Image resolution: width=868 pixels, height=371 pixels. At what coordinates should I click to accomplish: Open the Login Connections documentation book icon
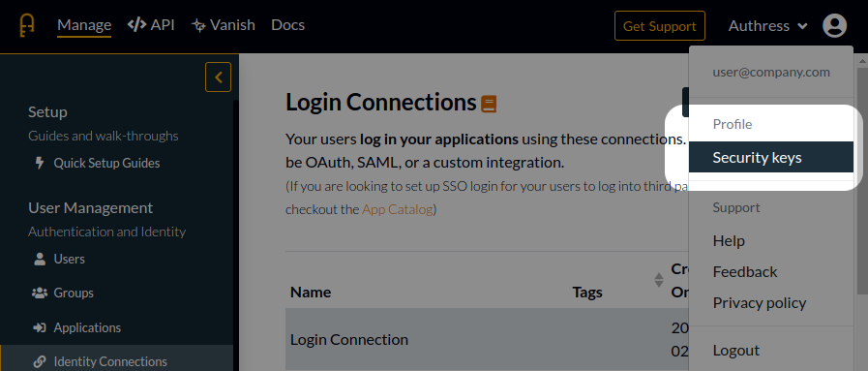tap(489, 104)
